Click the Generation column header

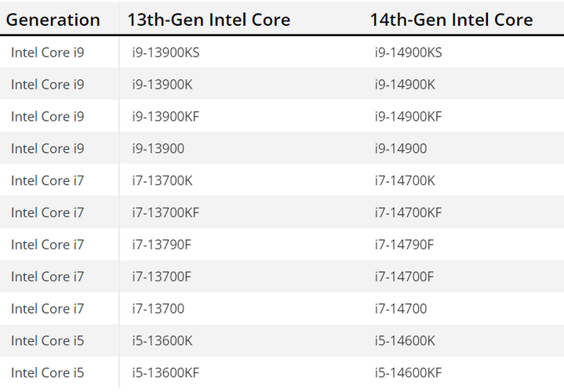tap(53, 20)
